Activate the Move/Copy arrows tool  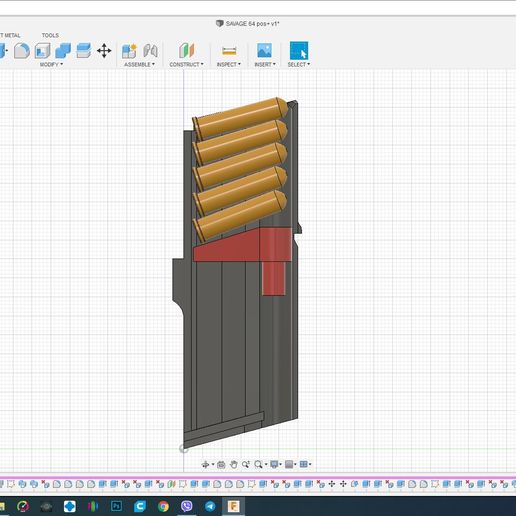coord(104,51)
